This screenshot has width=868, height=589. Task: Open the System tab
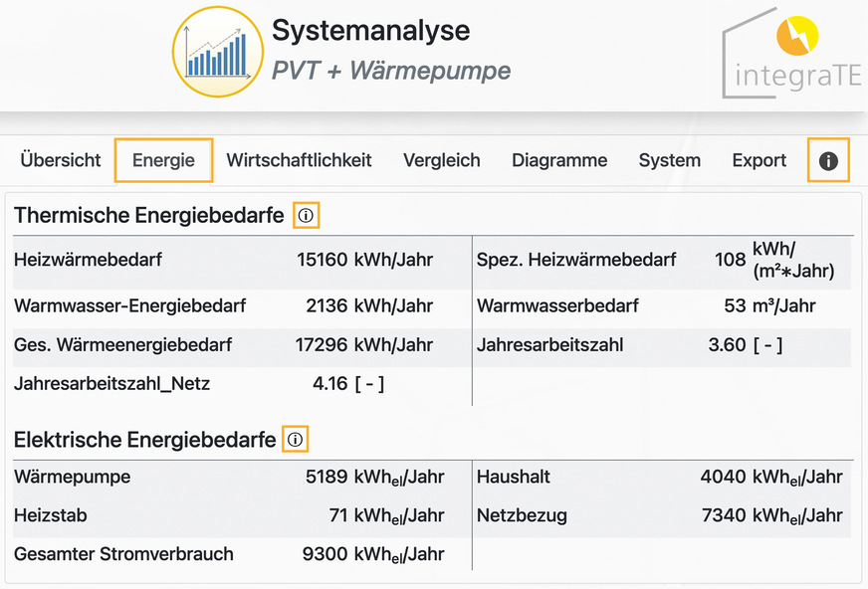tap(669, 160)
